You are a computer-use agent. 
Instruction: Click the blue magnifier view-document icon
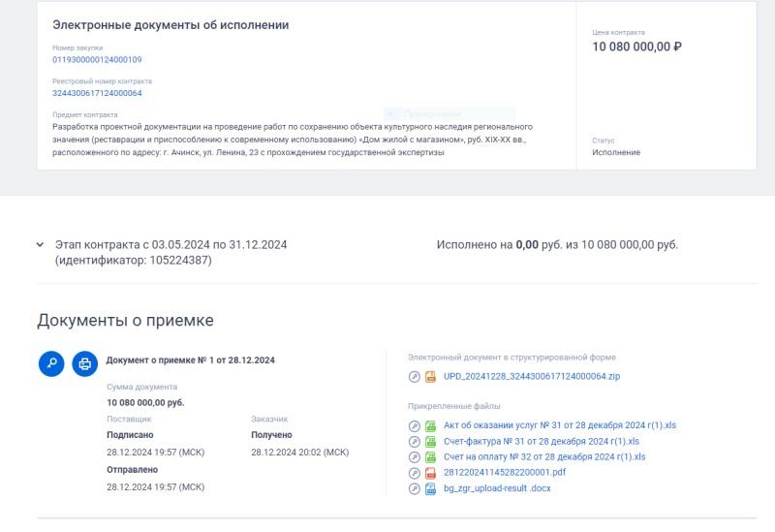point(51,363)
